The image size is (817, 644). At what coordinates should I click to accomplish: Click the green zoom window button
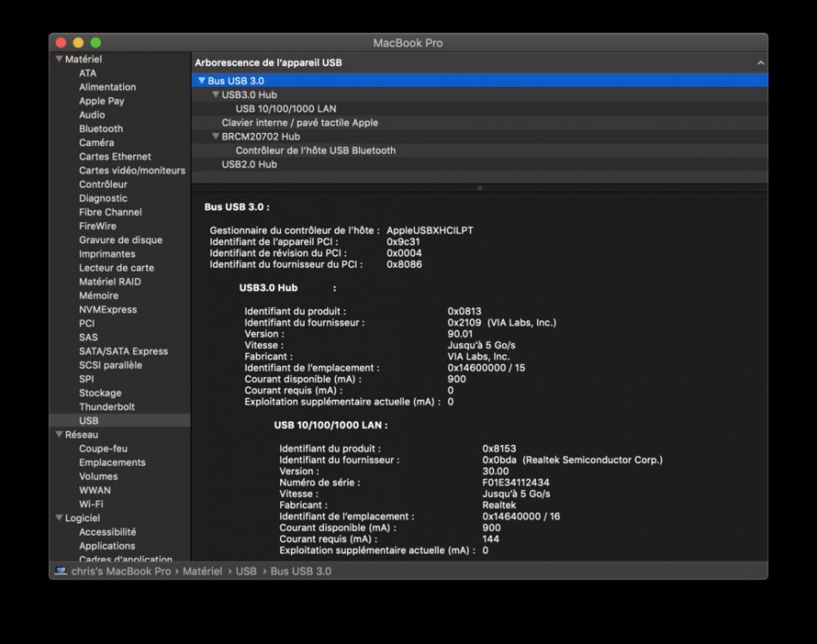95,42
